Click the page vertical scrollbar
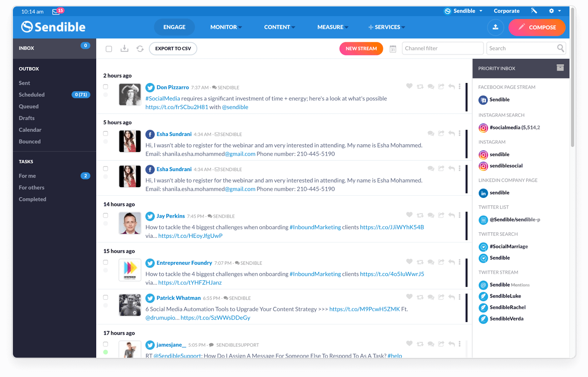Viewport: 588px width, 377px height. (x=572, y=78)
